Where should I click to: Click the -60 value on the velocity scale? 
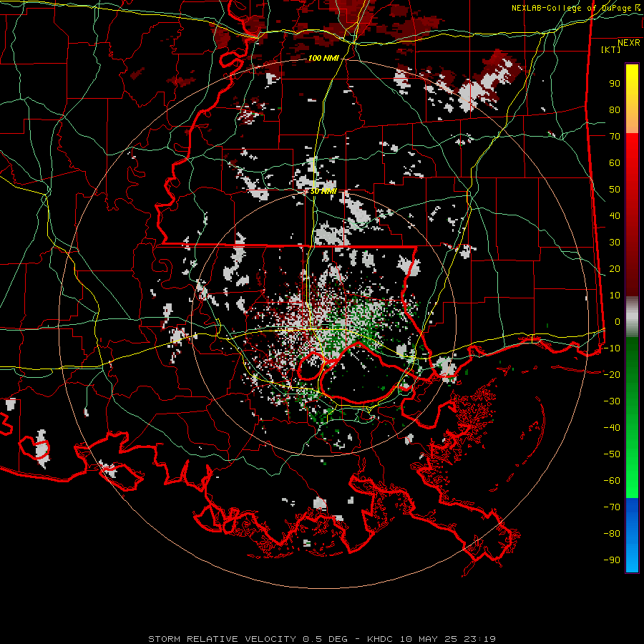[x=612, y=481]
